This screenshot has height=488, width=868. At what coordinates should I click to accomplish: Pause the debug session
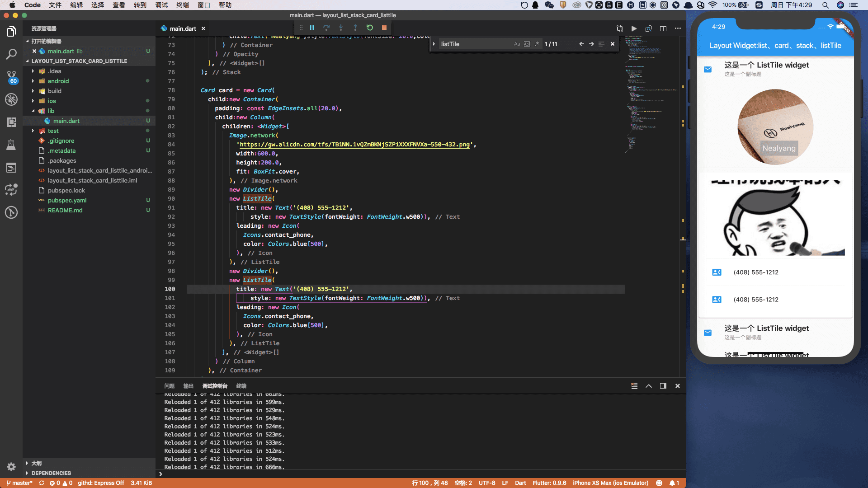(x=312, y=28)
